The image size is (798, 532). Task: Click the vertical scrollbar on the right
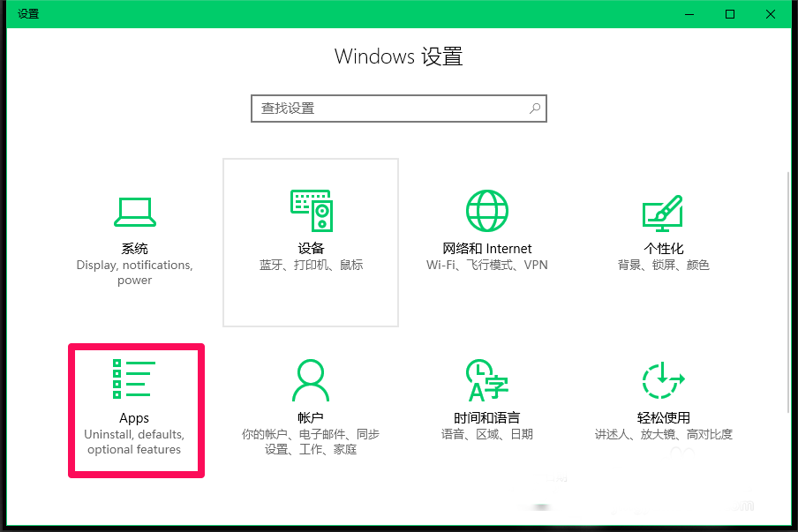[x=788, y=292]
